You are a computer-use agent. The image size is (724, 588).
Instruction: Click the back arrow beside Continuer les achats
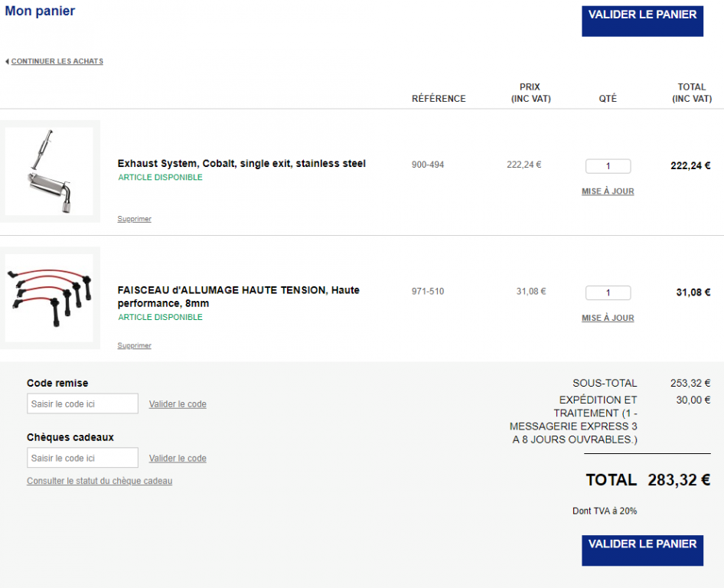coord(7,61)
